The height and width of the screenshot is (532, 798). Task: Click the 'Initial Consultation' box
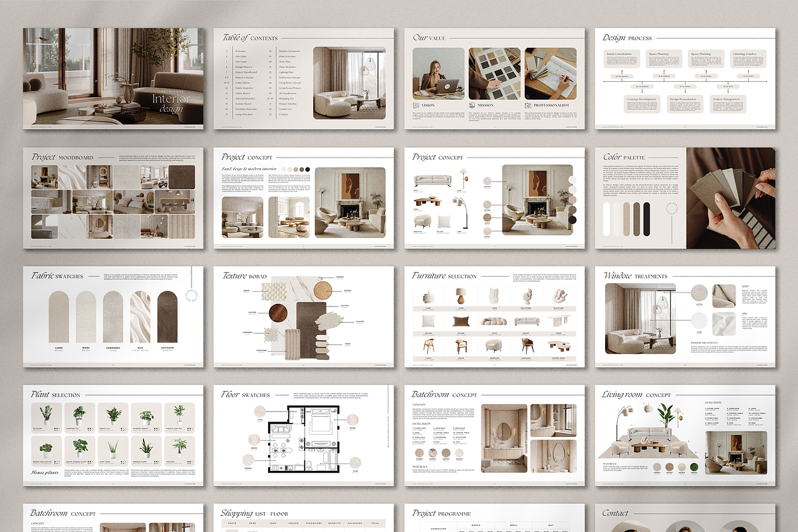(x=622, y=58)
